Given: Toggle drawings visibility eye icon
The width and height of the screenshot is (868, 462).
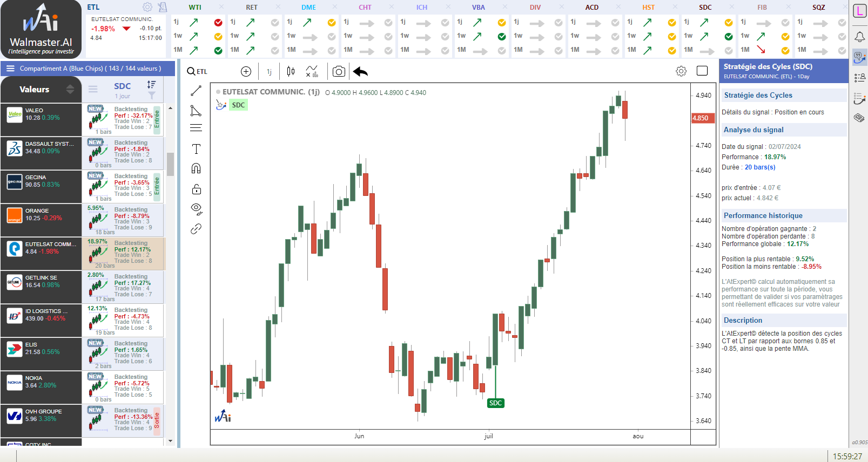Looking at the screenshot, I should tap(197, 208).
